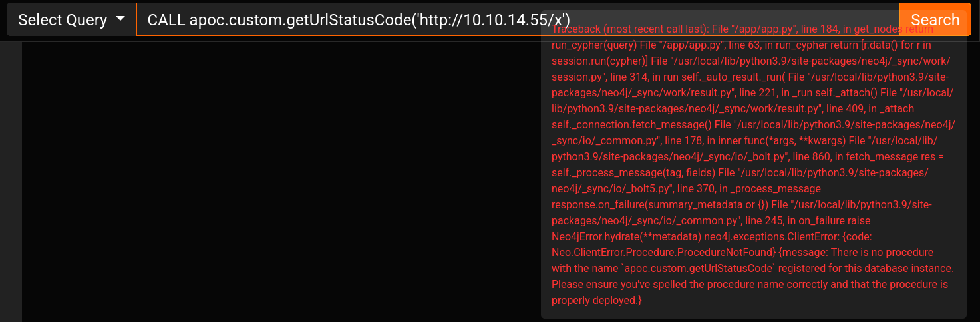
Task: Click the empty black graph canvas
Action: (281, 181)
